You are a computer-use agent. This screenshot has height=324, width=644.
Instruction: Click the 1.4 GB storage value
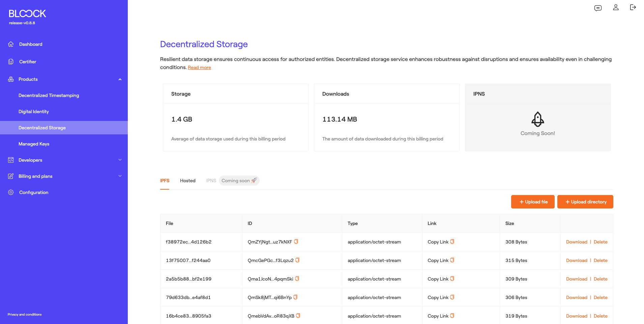(182, 119)
